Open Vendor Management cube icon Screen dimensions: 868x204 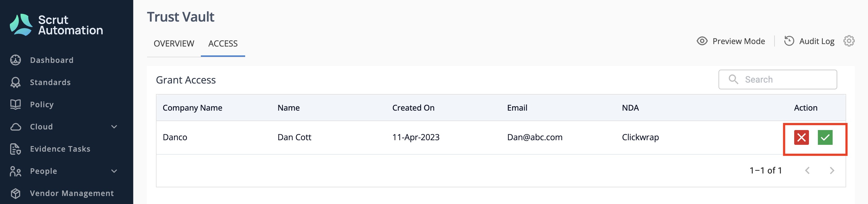pos(15,193)
